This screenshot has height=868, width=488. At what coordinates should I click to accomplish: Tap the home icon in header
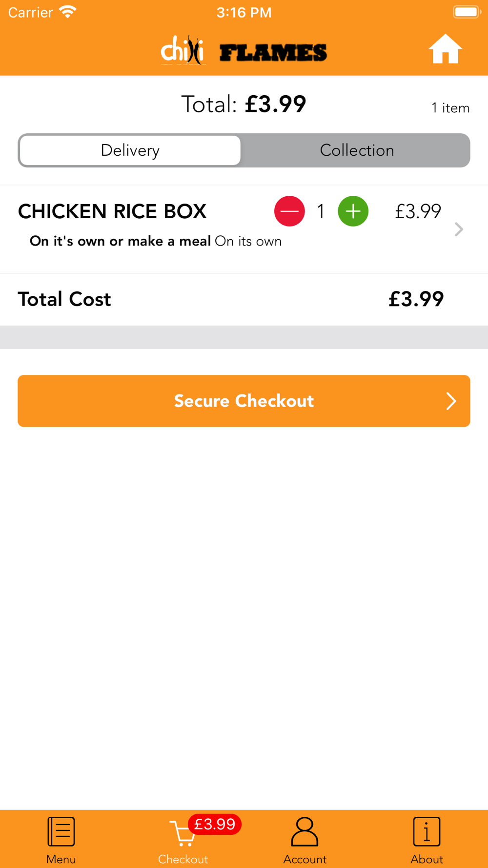tap(445, 49)
